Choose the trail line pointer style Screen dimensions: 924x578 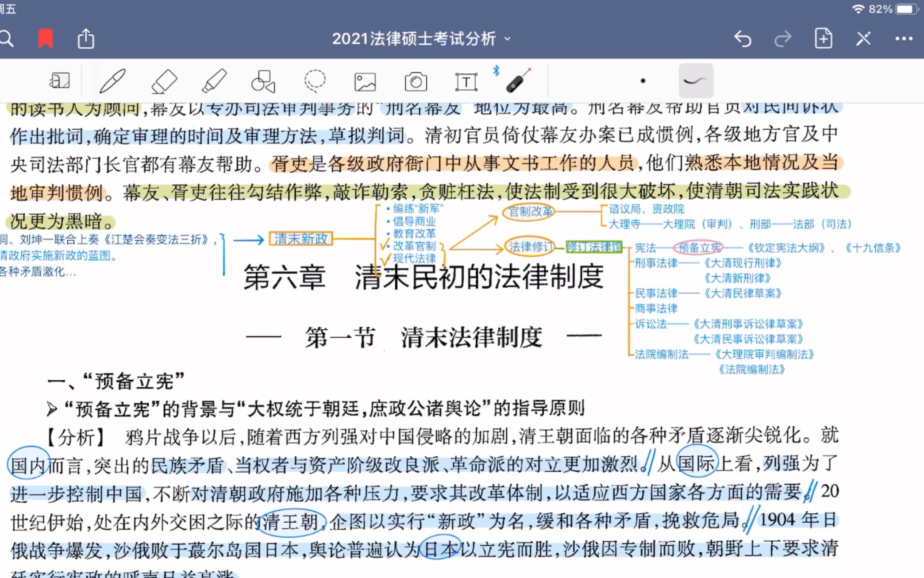coord(696,81)
